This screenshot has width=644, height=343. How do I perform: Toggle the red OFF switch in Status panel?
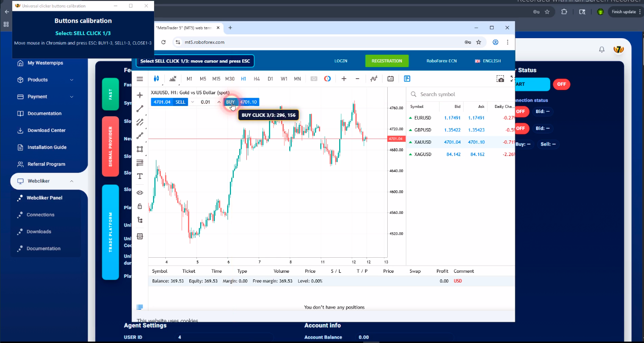562,84
